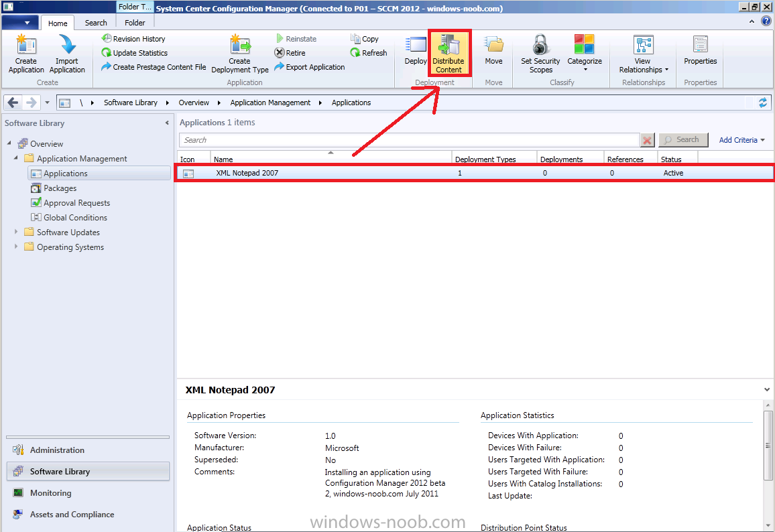
Task: Click the address bar refresh icon
Action: [x=763, y=103]
